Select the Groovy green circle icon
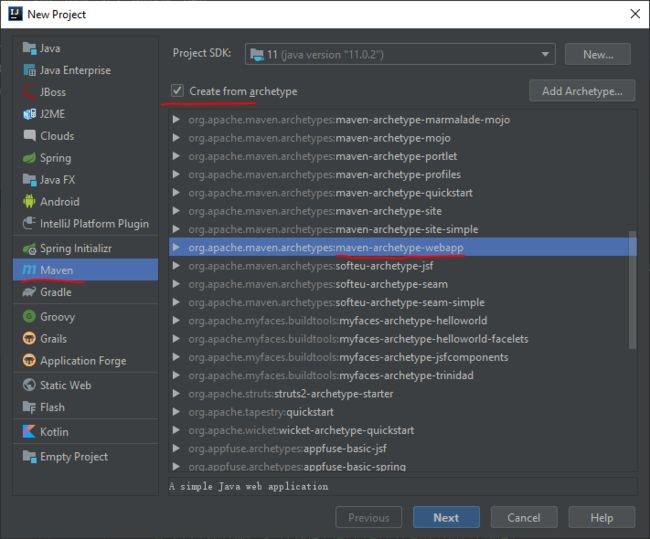The width and height of the screenshot is (650, 539). (x=29, y=317)
